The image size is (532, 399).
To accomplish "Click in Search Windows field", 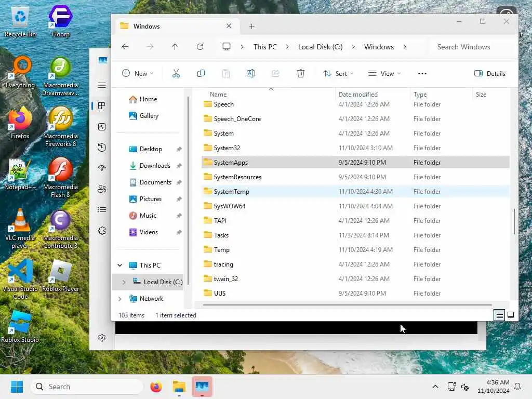I will 473,46.
